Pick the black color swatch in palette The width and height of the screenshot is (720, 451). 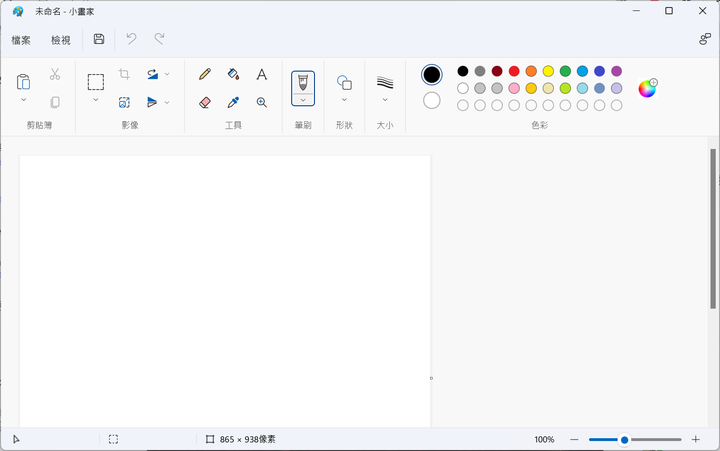point(463,71)
